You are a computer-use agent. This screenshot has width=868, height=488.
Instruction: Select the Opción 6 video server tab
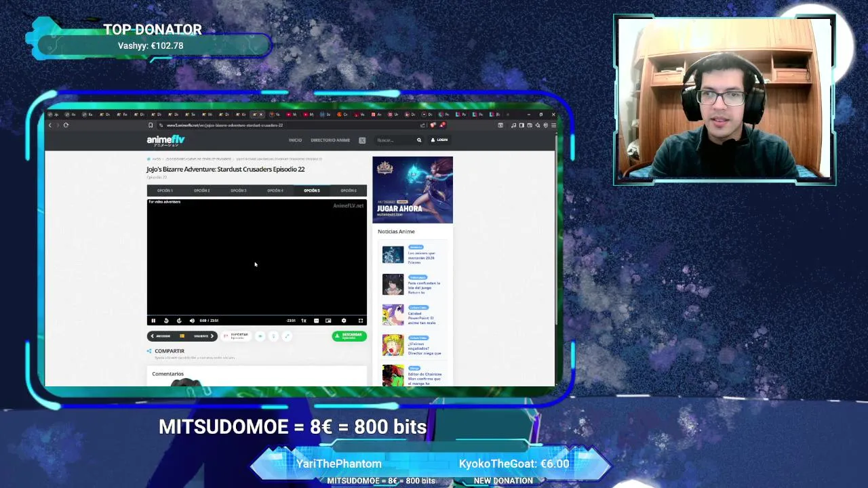click(348, 190)
